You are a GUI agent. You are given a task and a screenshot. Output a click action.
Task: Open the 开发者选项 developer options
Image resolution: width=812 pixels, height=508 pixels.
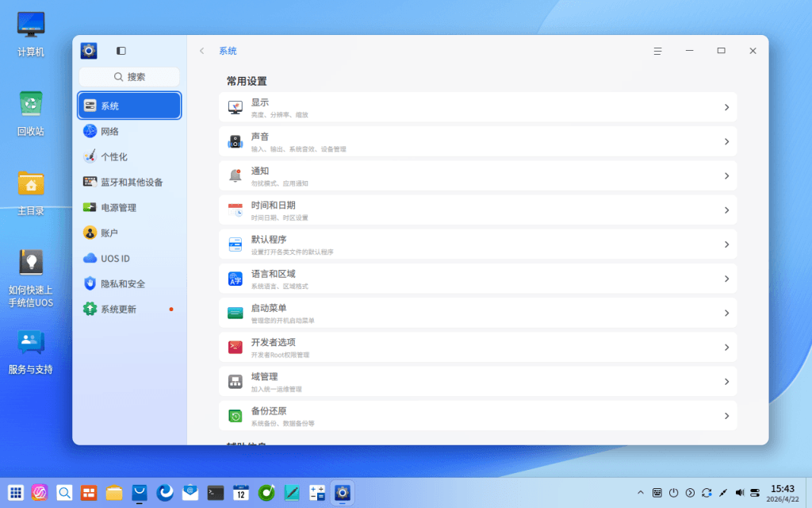(x=477, y=348)
